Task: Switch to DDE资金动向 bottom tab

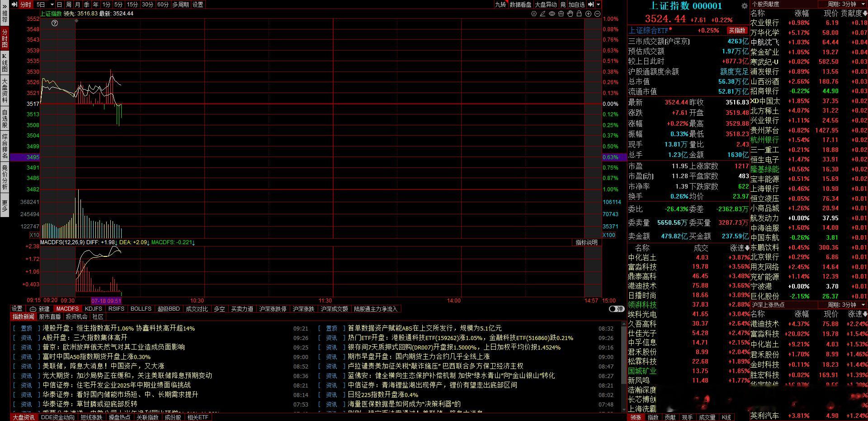Action: point(57,417)
